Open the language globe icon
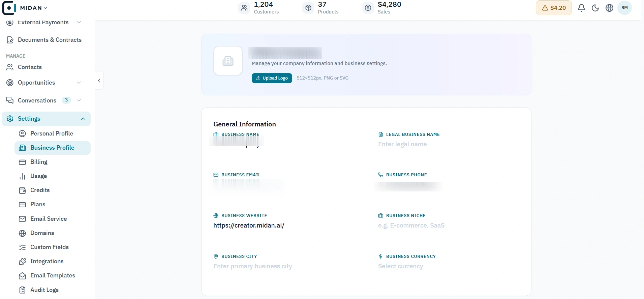The image size is (644, 299). pyautogui.click(x=609, y=8)
